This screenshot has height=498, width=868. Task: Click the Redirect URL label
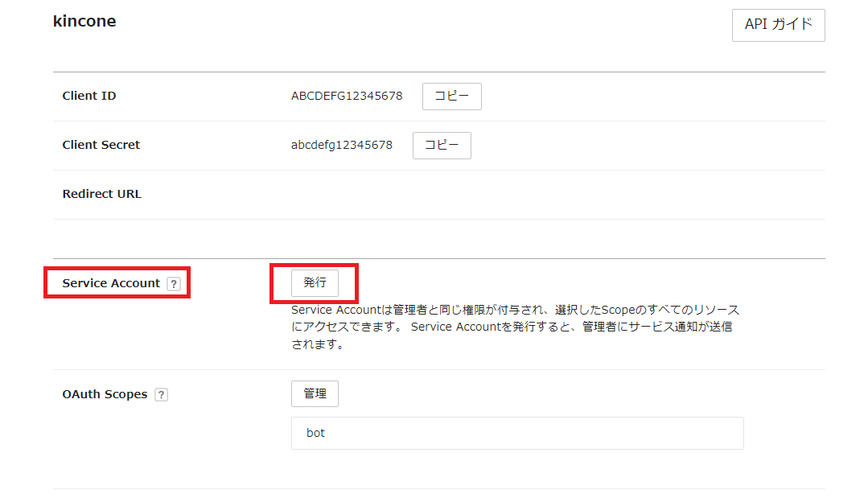pos(102,194)
